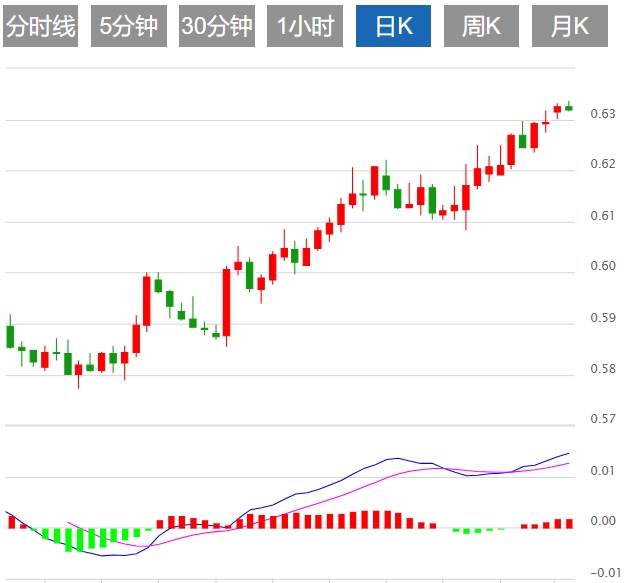Click the -0.01 MACD axis label
Image resolution: width=631 pixels, height=583 pixels.
(606, 573)
